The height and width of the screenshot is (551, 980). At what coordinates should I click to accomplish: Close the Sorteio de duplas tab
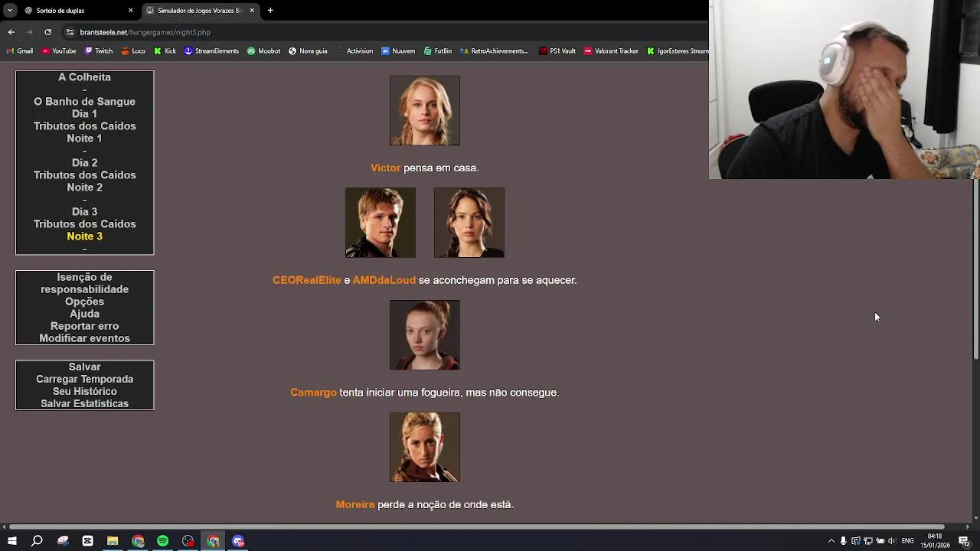coord(130,11)
